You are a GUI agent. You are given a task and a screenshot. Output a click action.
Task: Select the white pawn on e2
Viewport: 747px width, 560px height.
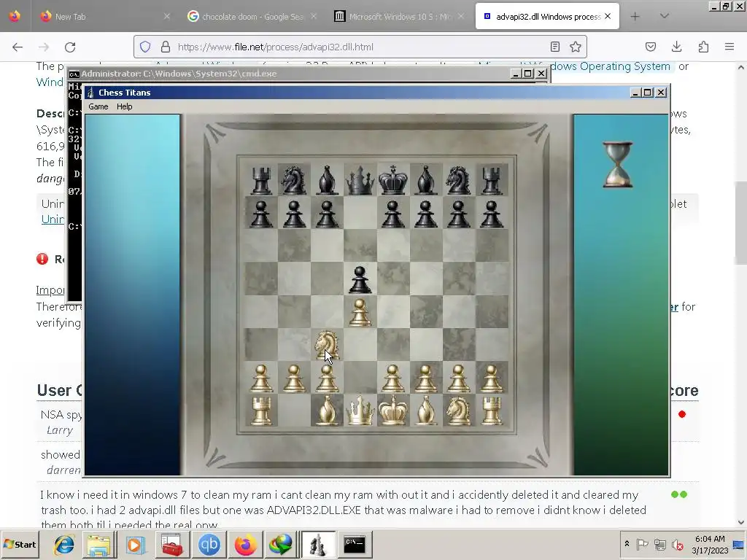[392, 378]
